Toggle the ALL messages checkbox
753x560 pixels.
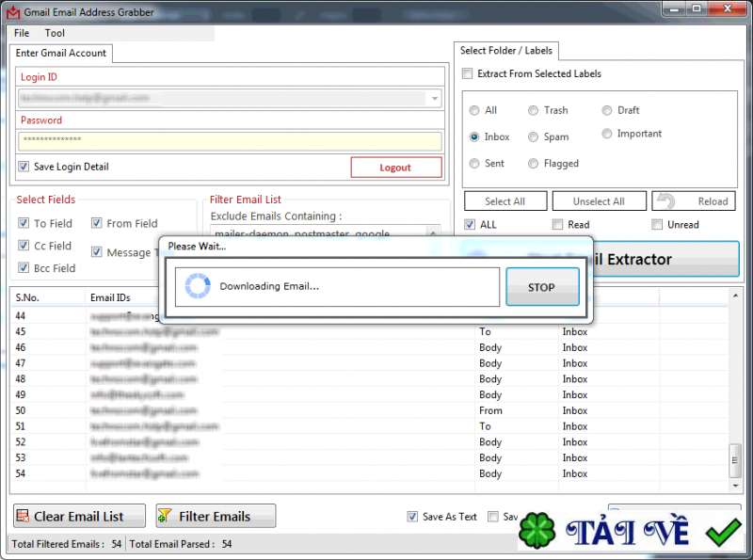470,224
